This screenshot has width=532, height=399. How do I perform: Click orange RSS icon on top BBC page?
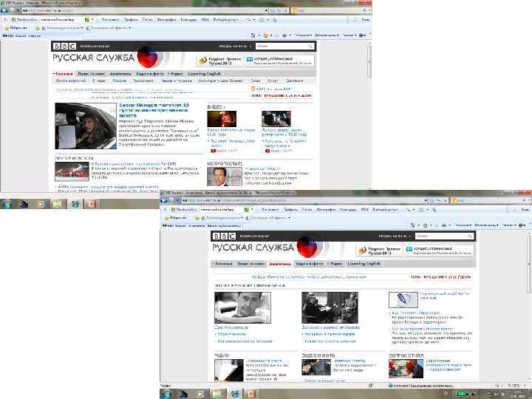pos(253,89)
